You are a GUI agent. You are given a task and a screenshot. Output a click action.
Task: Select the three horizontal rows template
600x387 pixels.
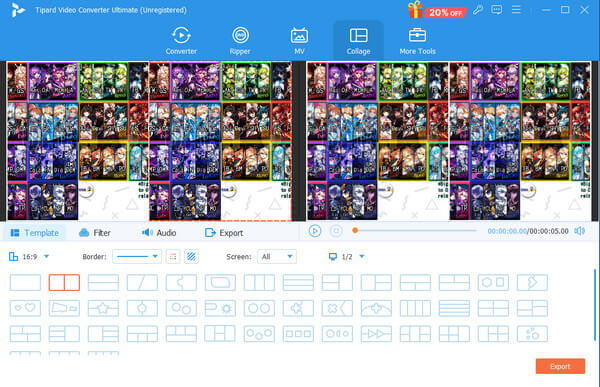click(298, 282)
